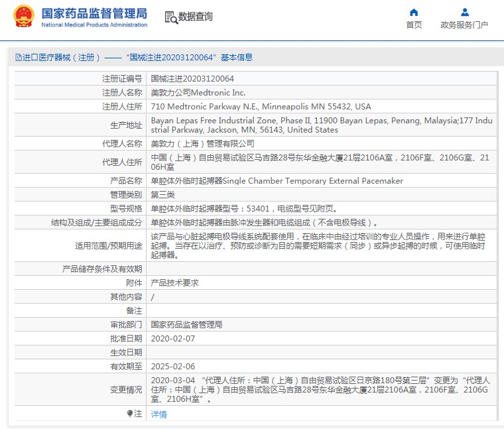Click the national emblem logo
Screen dimensions: 504x429
(x=24, y=17)
